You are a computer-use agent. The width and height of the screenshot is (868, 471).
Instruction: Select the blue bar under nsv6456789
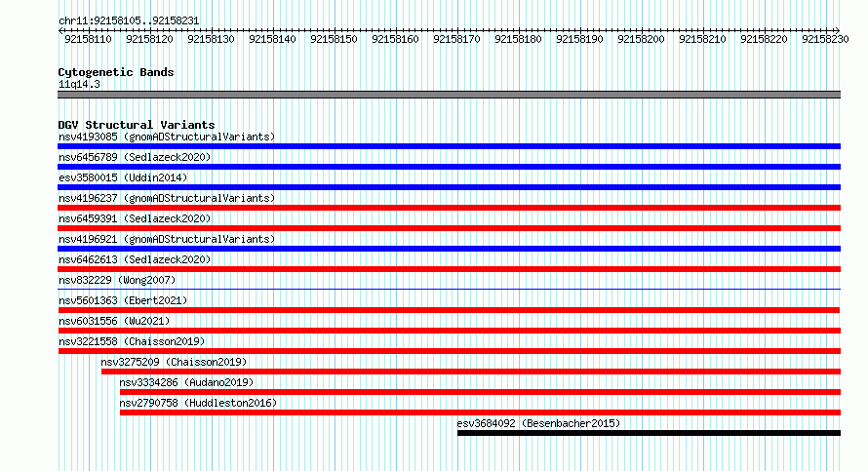[449, 167]
